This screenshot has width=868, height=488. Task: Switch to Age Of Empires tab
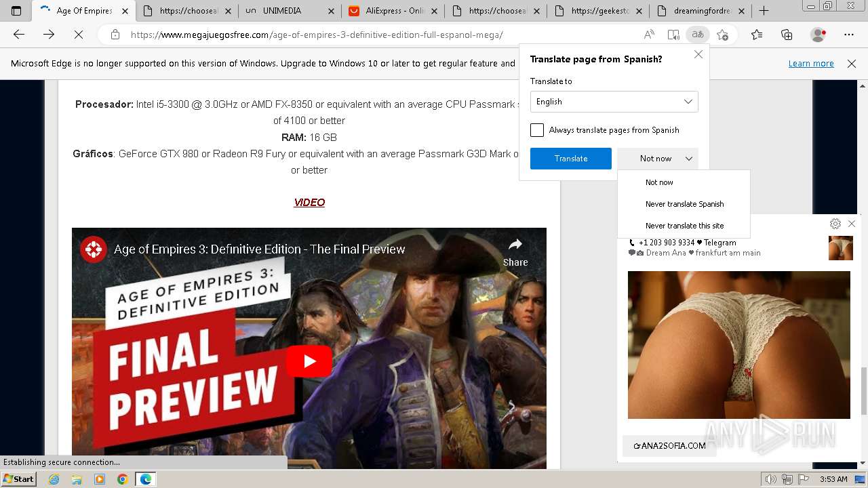(83, 11)
